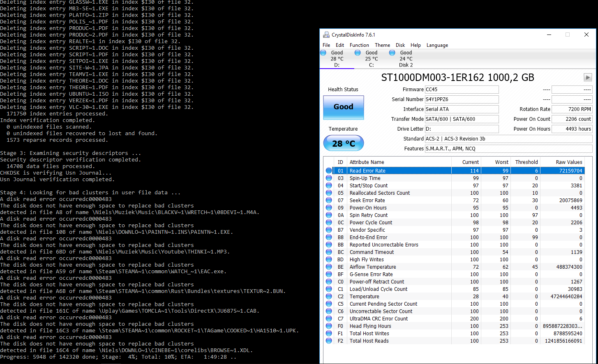Image resolution: width=598 pixels, height=364 pixels.
Task: Click the CHKDSK Progress line in console
Action: [x=118, y=357]
